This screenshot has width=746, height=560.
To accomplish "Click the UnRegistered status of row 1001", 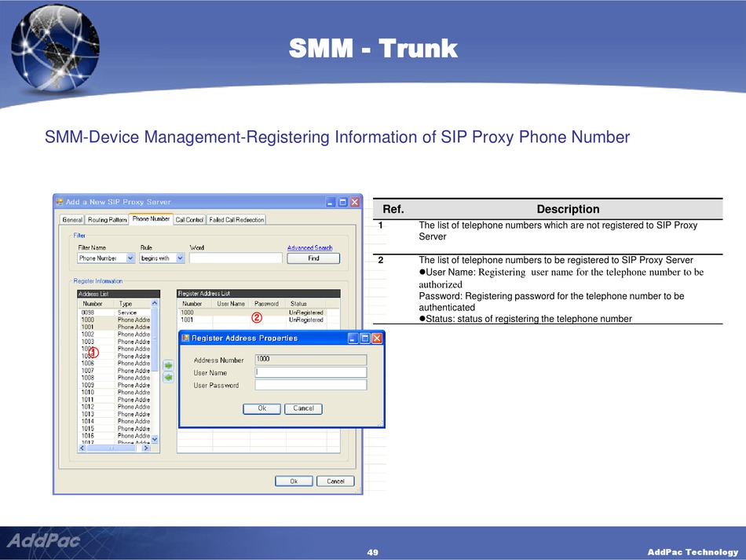I will 306,320.
